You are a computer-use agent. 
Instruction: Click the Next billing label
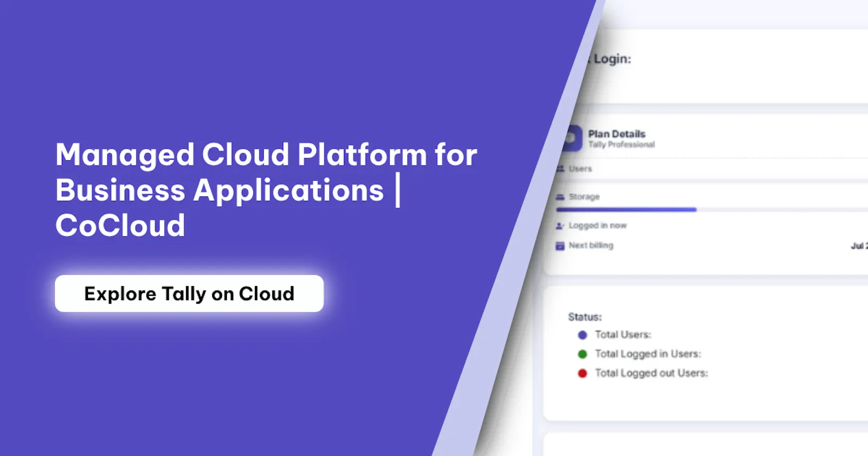tap(591, 245)
